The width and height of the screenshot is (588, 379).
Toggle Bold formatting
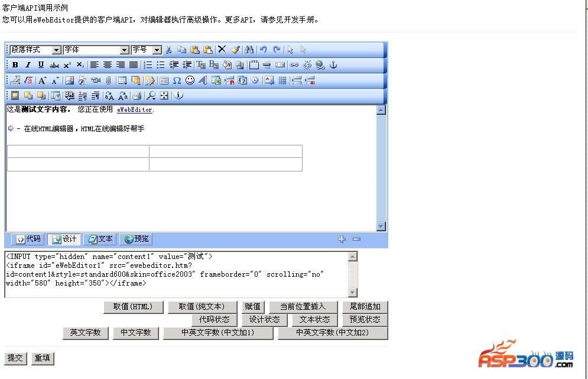click(x=15, y=65)
